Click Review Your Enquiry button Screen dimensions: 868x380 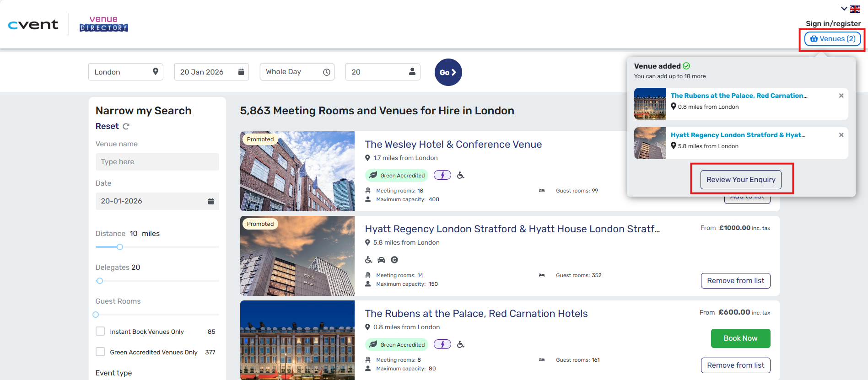tap(741, 180)
